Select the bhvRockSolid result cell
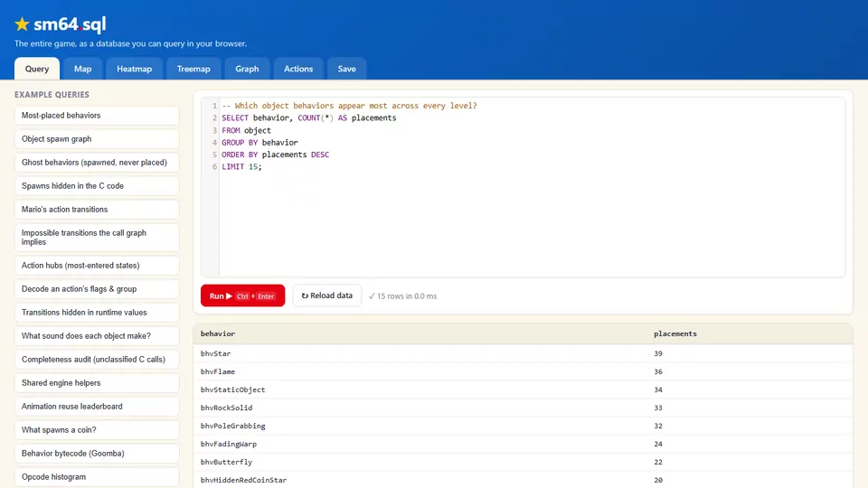 pyautogui.click(x=226, y=408)
